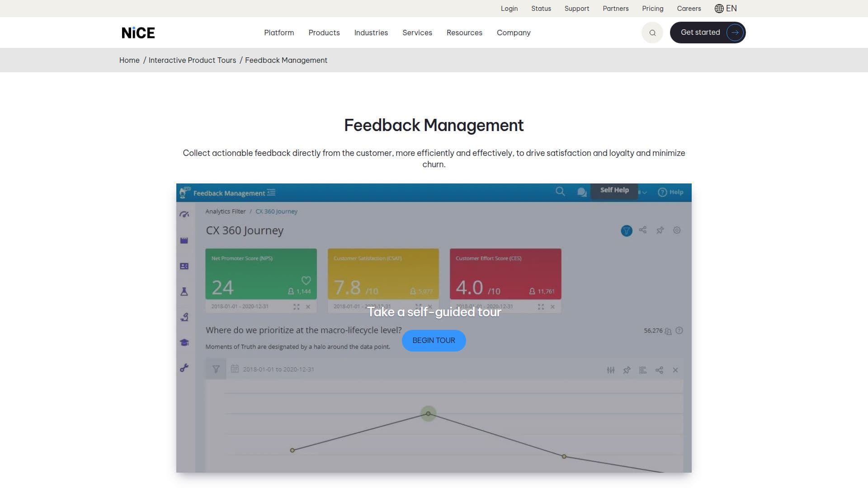
Task: Share the macro-lifecycle chart
Action: pos(660,370)
